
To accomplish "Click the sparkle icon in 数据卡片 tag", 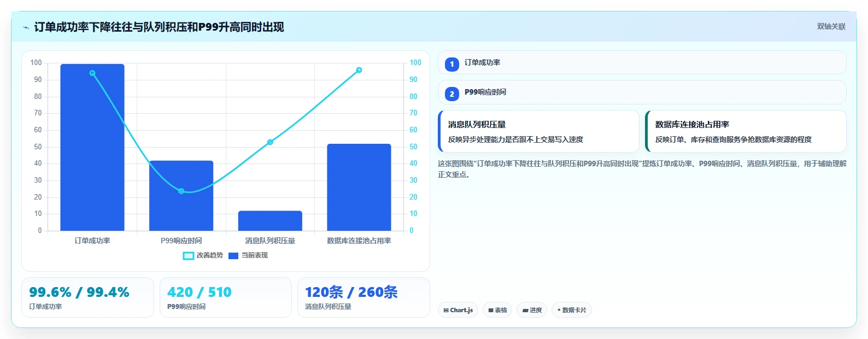I will [x=559, y=310].
